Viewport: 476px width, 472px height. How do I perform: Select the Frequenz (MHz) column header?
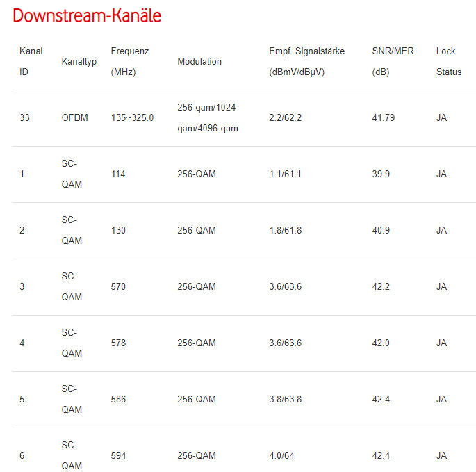130,61
